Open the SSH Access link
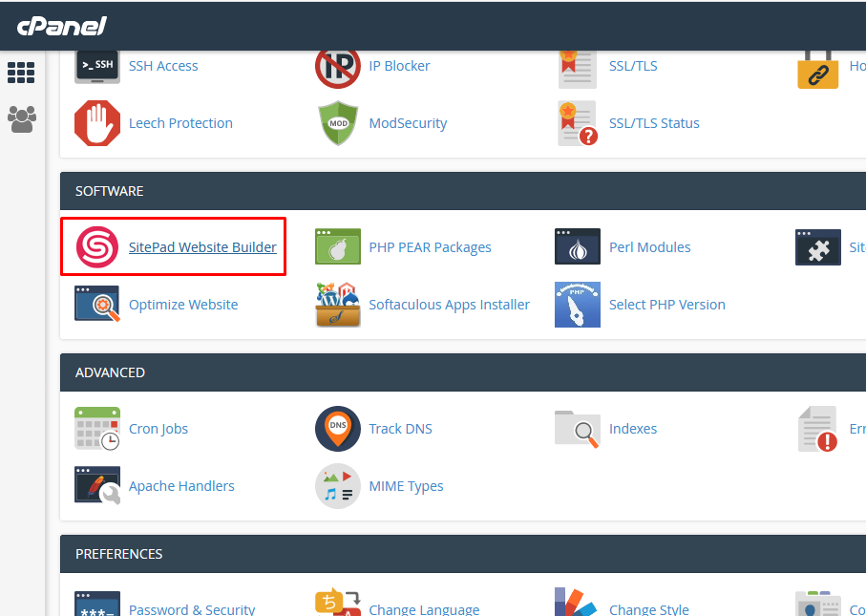 [x=163, y=66]
